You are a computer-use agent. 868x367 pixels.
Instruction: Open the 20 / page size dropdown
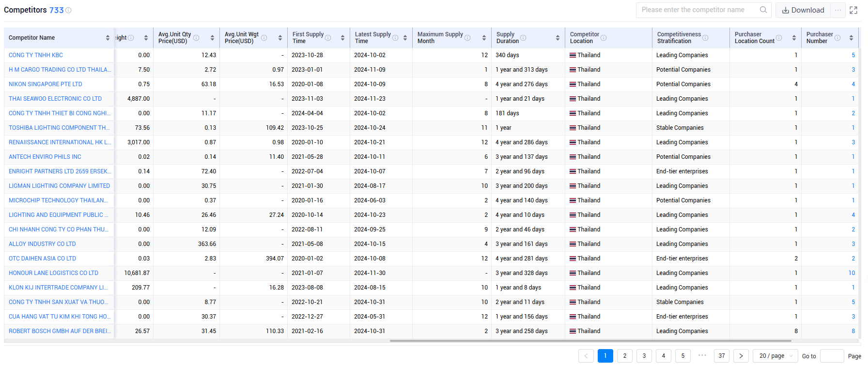pos(775,356)
